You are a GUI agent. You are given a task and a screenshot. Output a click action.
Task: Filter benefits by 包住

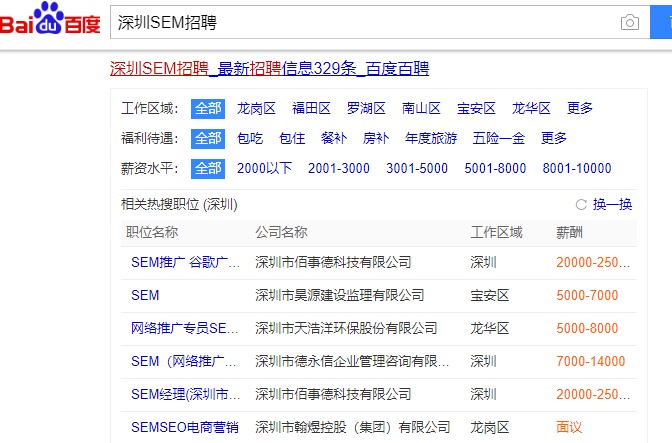(x=292, y=139)
